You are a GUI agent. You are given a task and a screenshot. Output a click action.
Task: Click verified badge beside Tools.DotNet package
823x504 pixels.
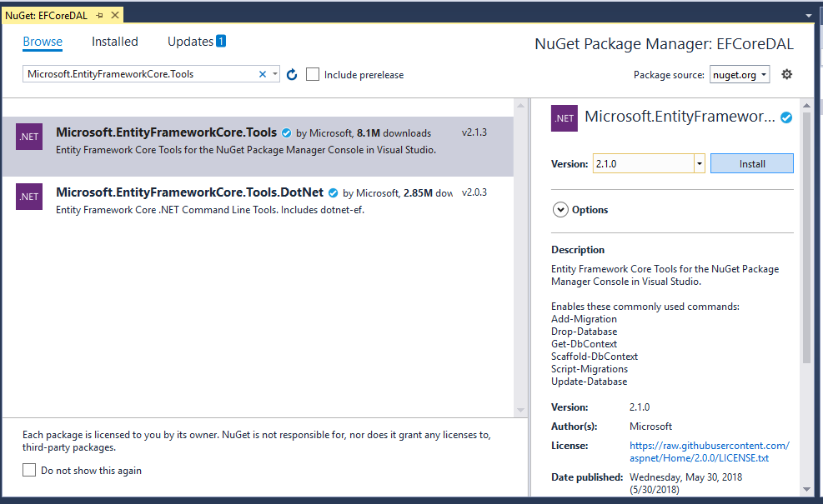(x=333, y=193)
